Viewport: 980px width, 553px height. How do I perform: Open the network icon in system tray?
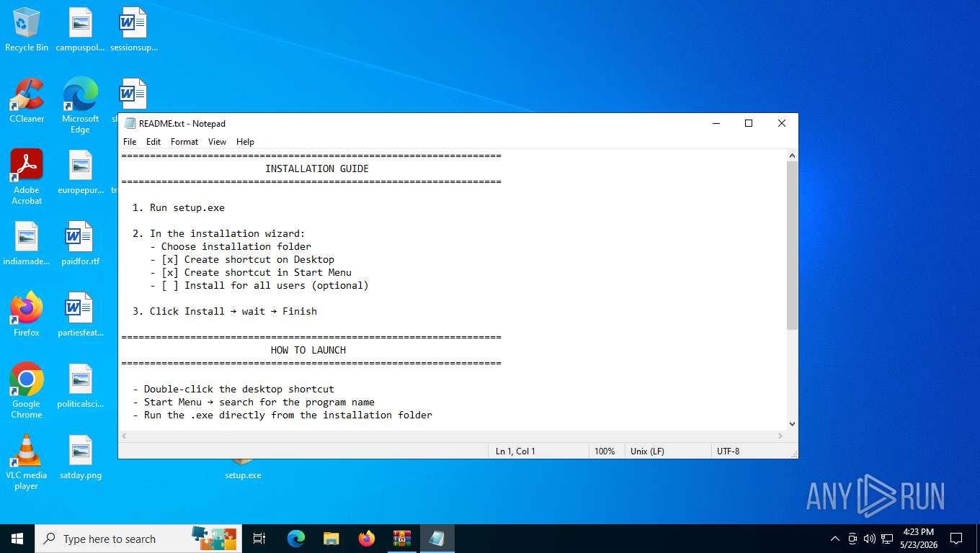click(887, 539)
